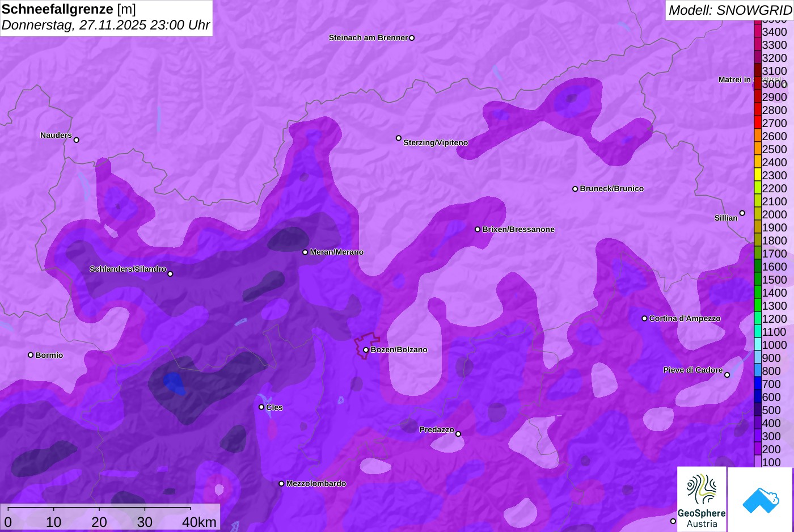The height and width of the screenshot is (532, 794).
Task: Click the Steinach am Brenner marker dot
Action: pos(412,38)
